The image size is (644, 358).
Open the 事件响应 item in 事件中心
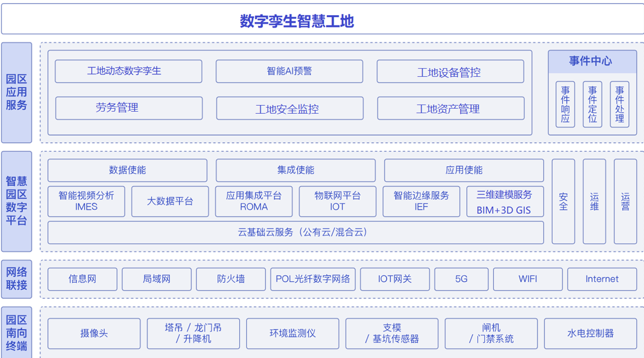pyautogui.click(x=564, y=104)
